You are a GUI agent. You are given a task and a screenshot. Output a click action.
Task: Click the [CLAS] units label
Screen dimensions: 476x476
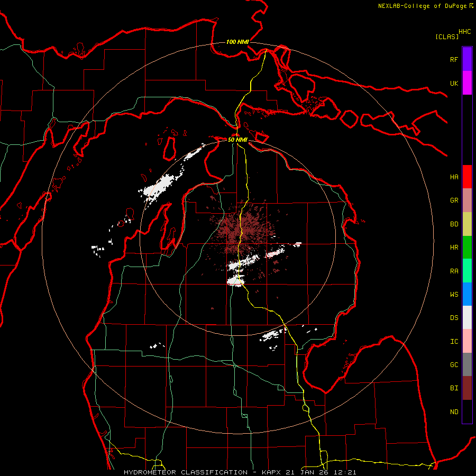click(x=447, y=36)
